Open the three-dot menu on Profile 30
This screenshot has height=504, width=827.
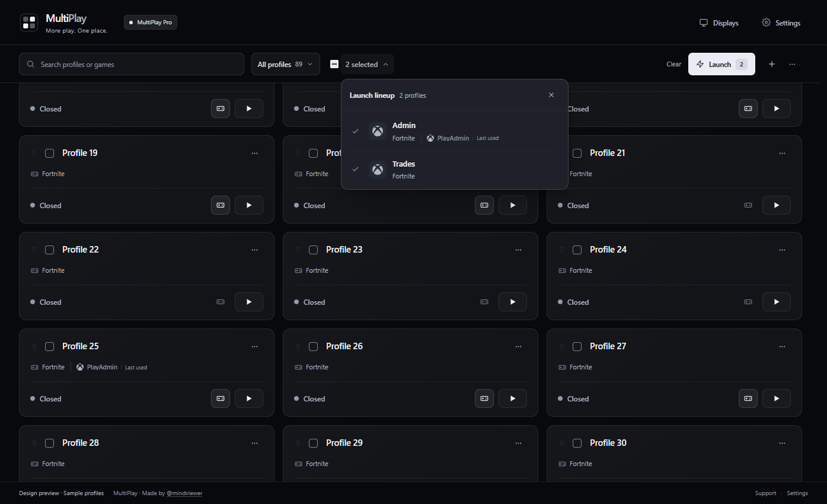click(783, 443)
